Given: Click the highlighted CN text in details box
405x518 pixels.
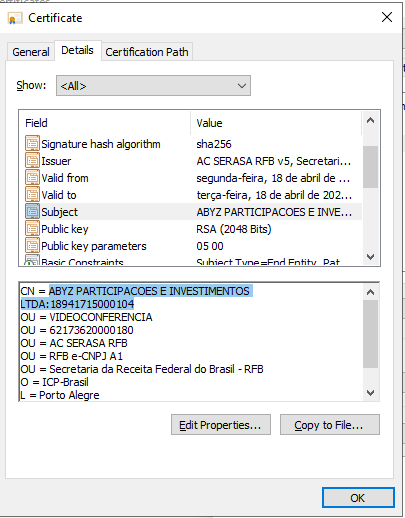Looking at the screenshot, I should point(136,297).
